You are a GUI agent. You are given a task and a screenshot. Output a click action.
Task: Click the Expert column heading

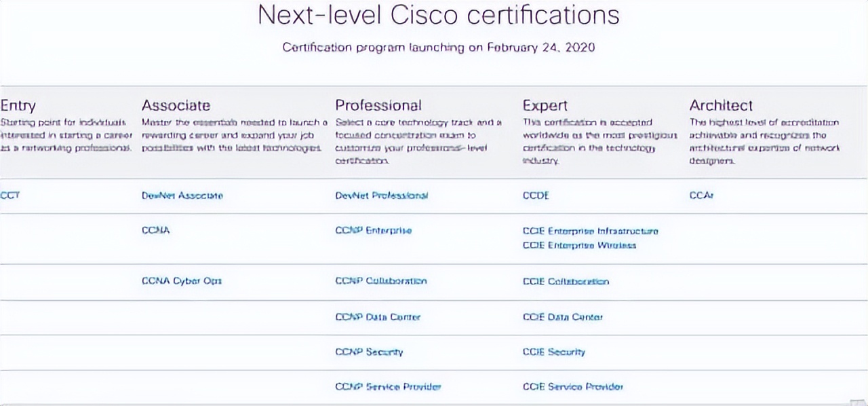click(545, 105)
